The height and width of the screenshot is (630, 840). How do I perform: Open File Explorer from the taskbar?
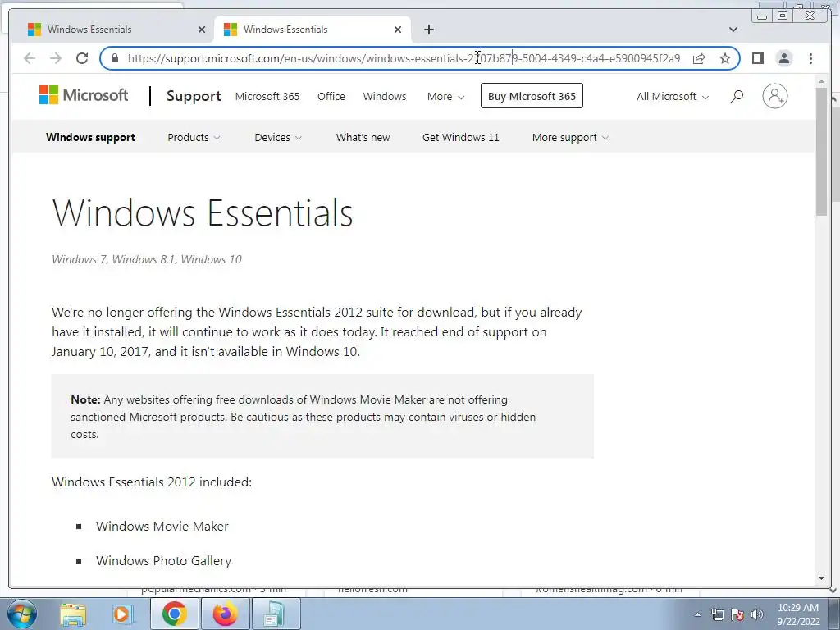[73, 614]
